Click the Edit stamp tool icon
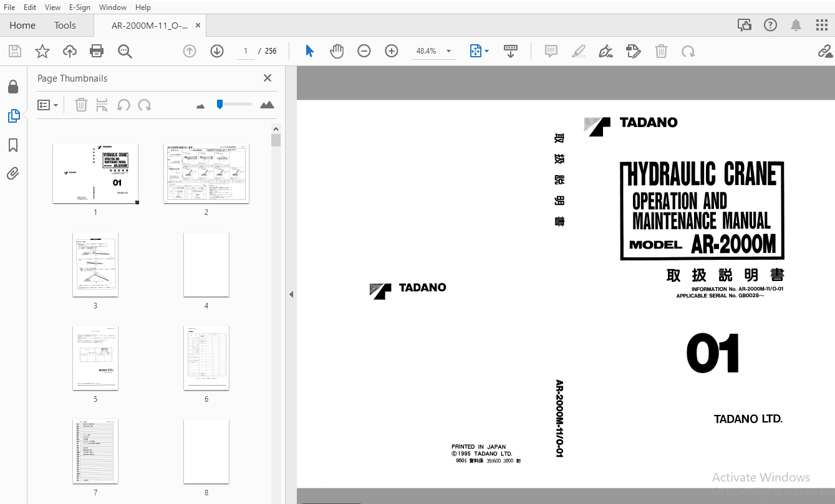 (x=634, y=51)
